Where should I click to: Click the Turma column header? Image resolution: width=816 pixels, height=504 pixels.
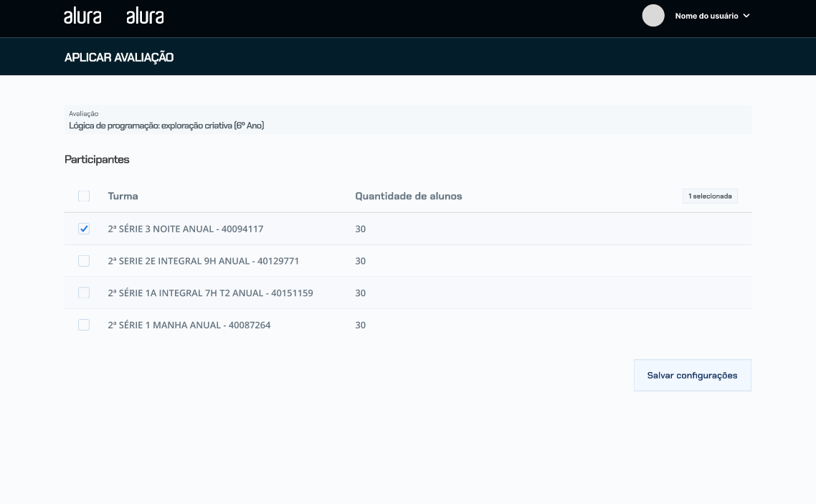(x=123, y=196)
